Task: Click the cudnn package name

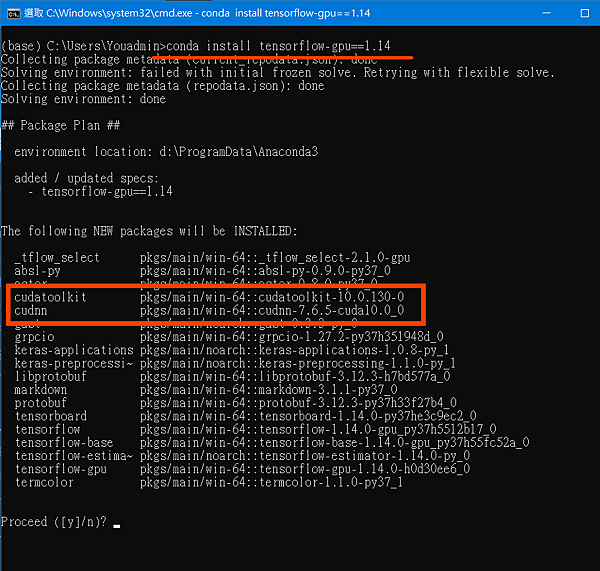Action: click(31, 310)
